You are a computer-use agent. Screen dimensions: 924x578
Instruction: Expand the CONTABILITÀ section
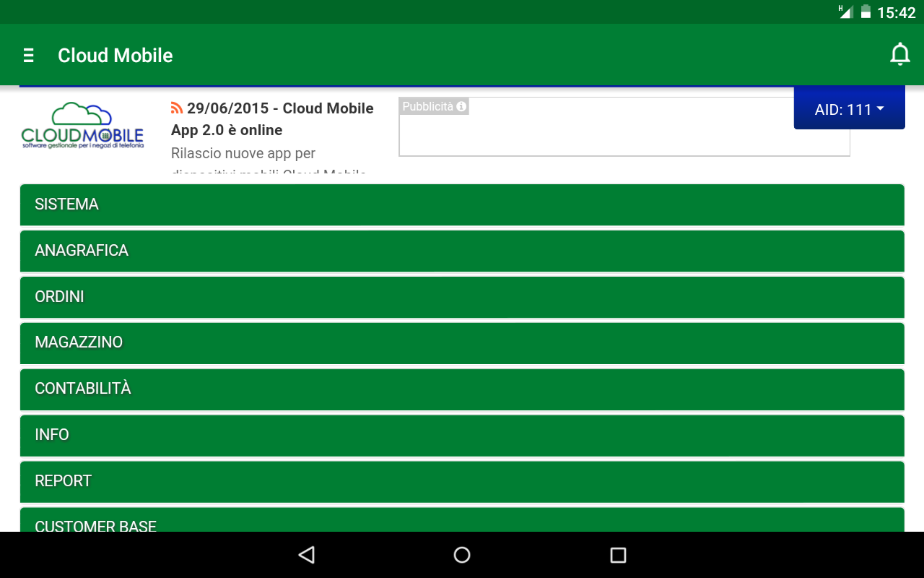462,389
